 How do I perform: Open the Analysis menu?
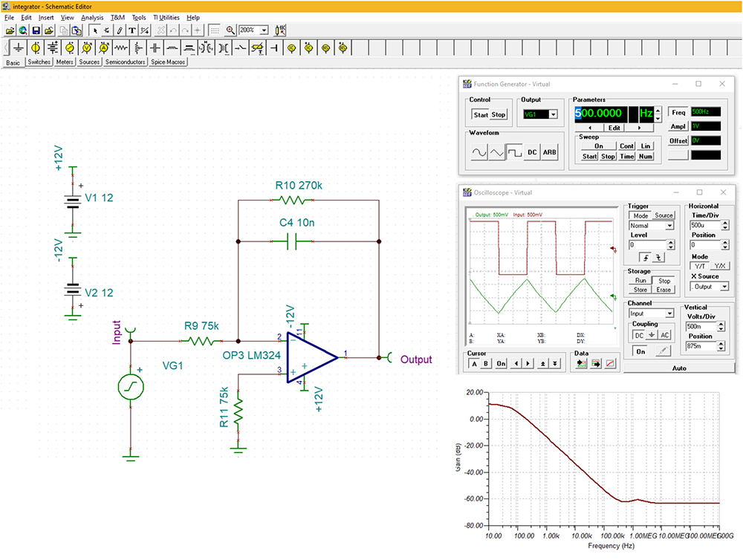click(x=92, y=17)
